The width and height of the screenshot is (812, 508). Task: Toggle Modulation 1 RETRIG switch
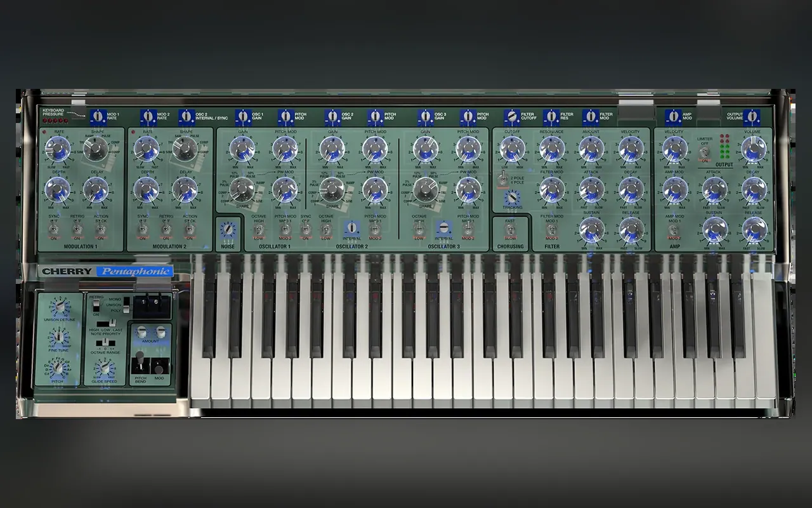tap(77, 229)
